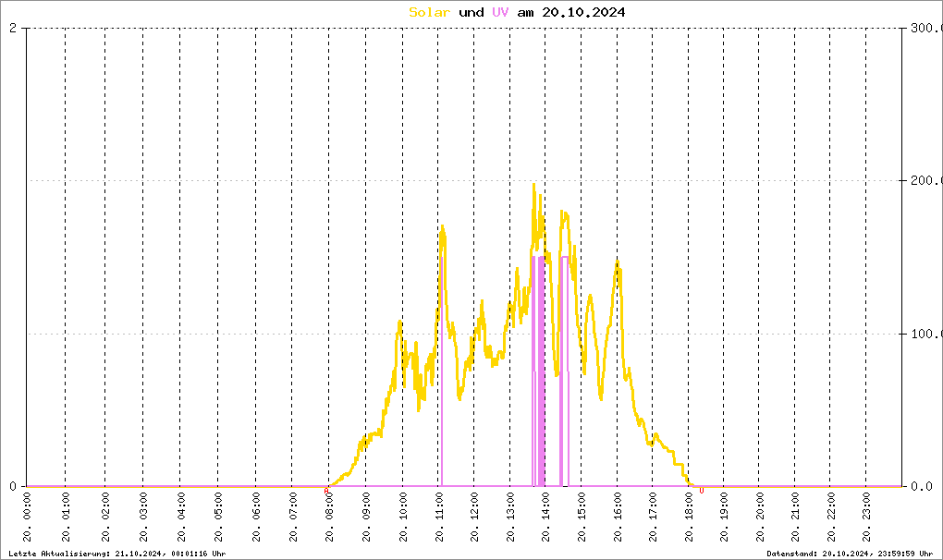Click the red 'A' marker on the baseline

(326, 491)
